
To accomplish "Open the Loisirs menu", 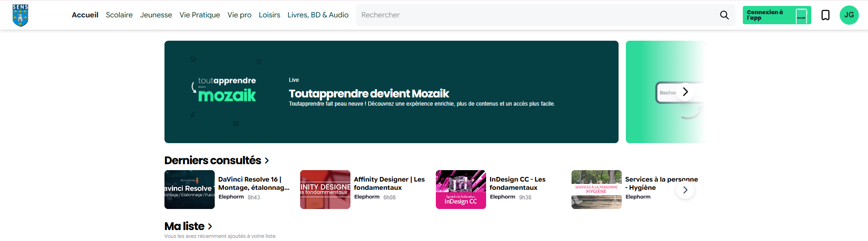I will [270, 15].
